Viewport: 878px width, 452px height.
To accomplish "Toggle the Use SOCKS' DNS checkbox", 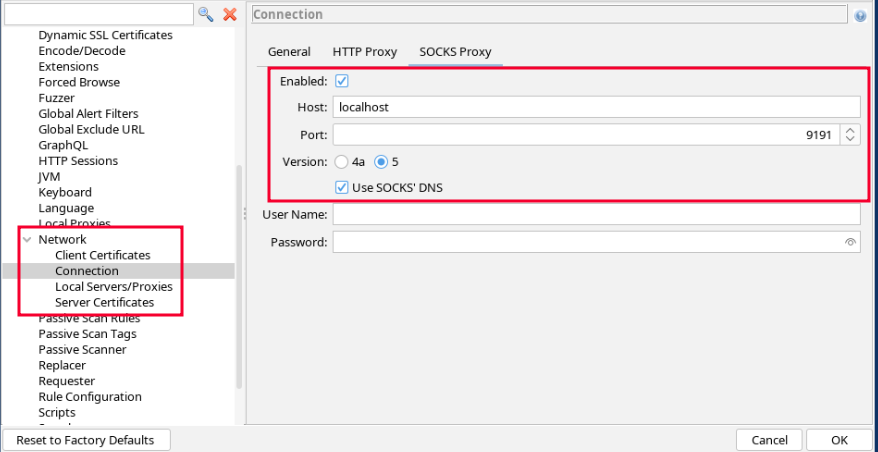I will pos(341,187).
